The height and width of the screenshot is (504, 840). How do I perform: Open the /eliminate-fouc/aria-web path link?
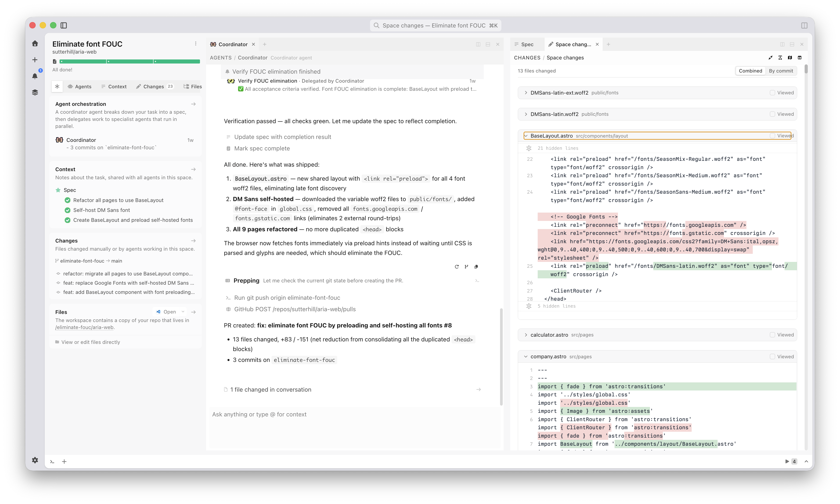85,327
